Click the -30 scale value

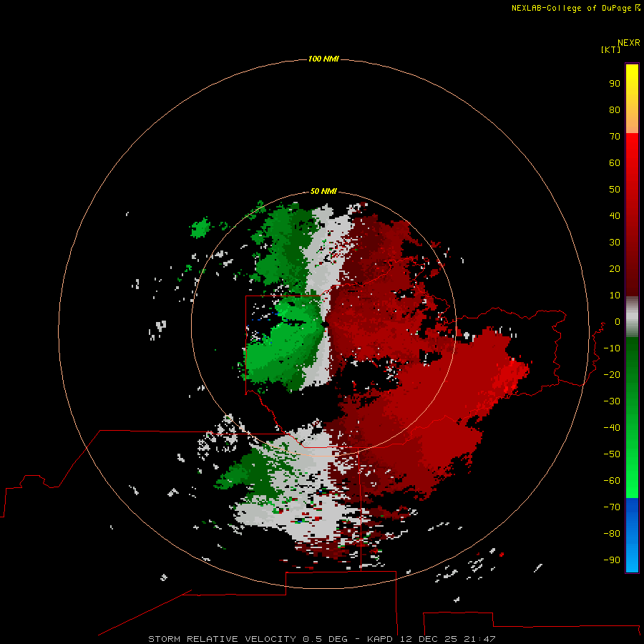point(612,401)
